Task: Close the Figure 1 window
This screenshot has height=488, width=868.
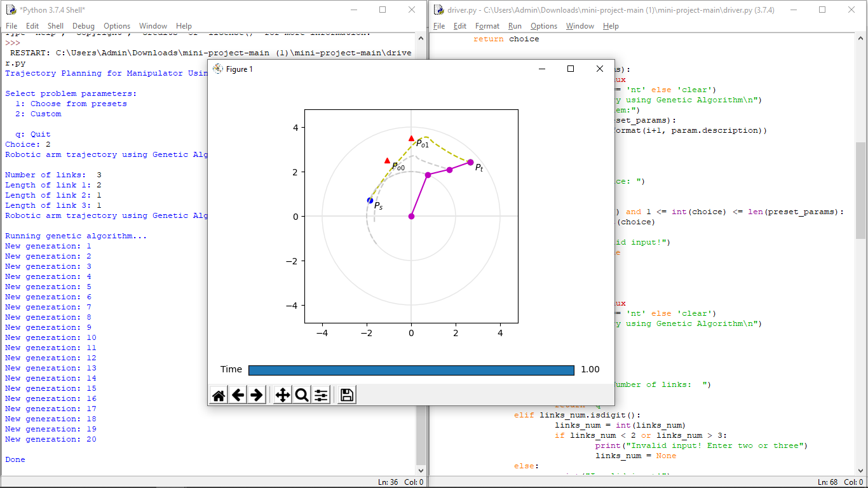Action: coord(599,69)
